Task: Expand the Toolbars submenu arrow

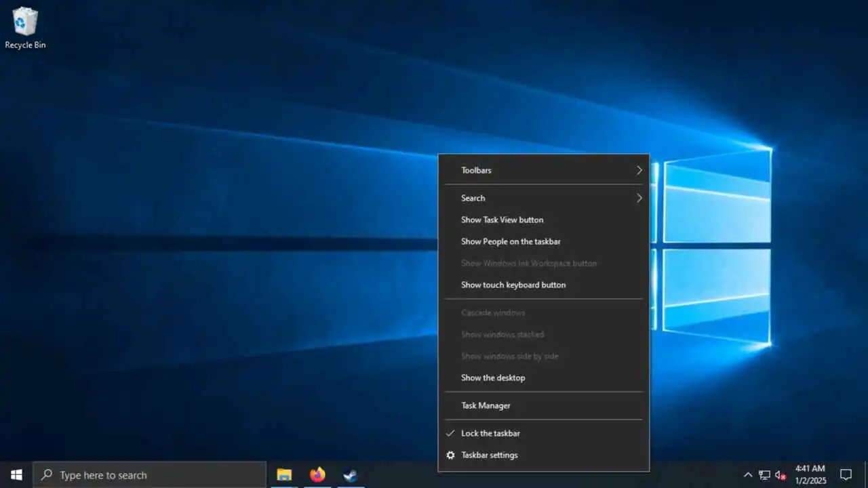Action: [639, 170]
